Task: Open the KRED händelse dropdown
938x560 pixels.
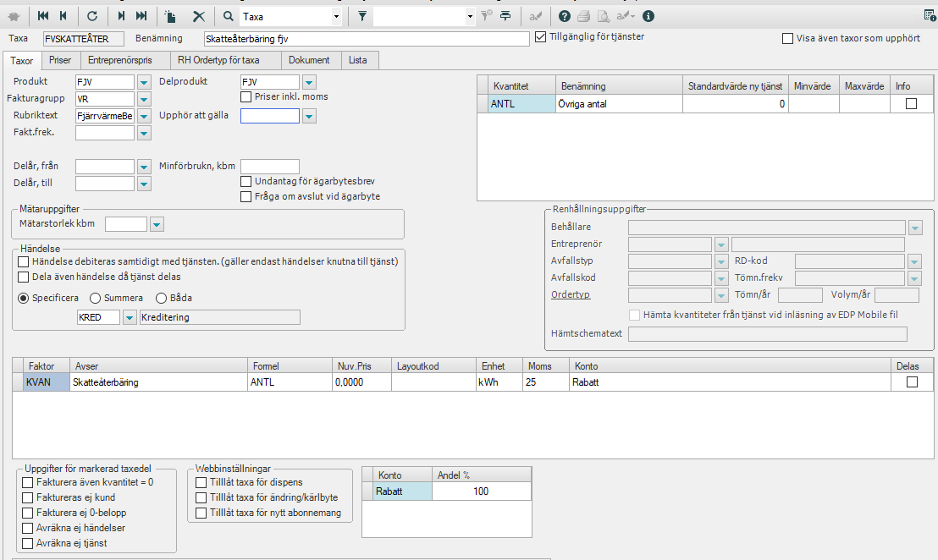Action: [130, 318]
